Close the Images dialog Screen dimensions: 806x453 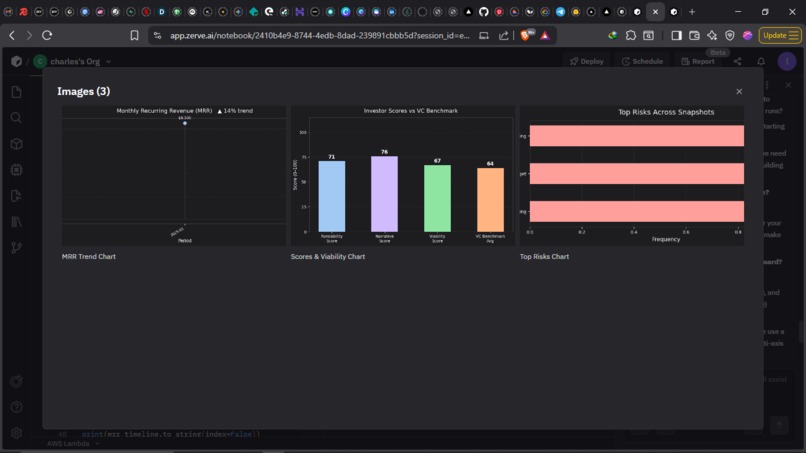(739, 92)
